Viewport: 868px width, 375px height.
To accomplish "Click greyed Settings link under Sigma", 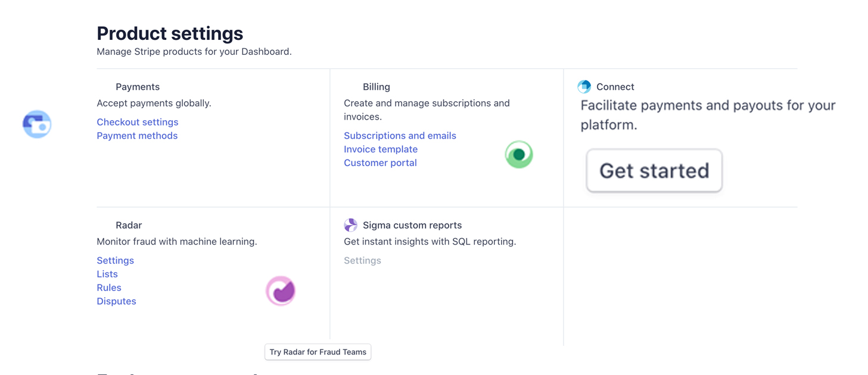I will point(362,261).
